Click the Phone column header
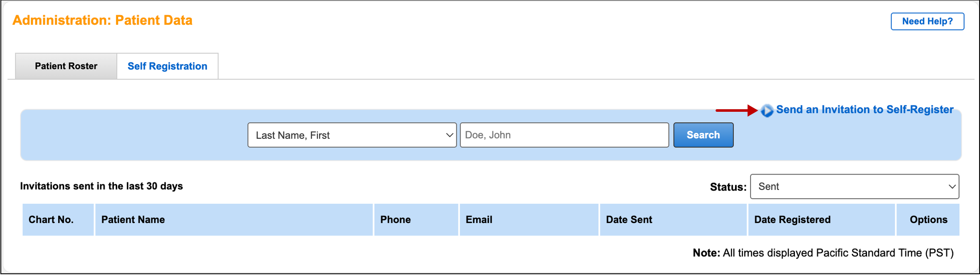The width and height of the screenshot is (980, 275). (x=395, y=219)
